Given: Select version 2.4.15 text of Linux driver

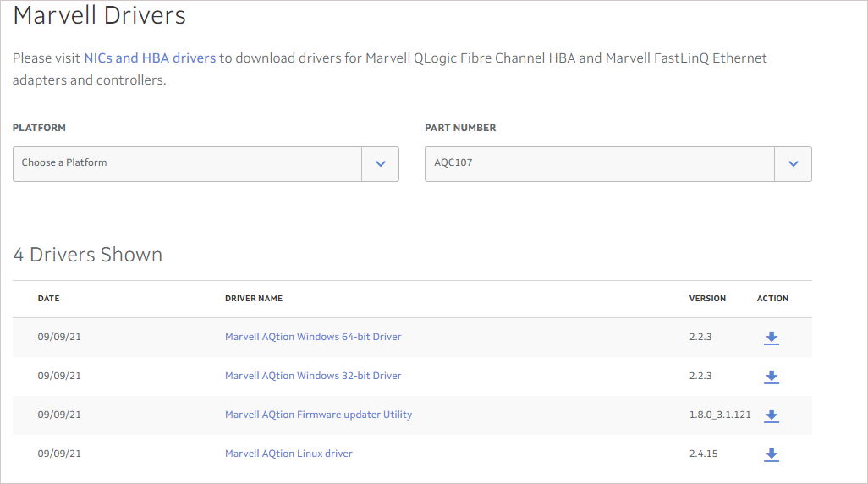Looking at the screenshot, I should [x=703, y=454].
